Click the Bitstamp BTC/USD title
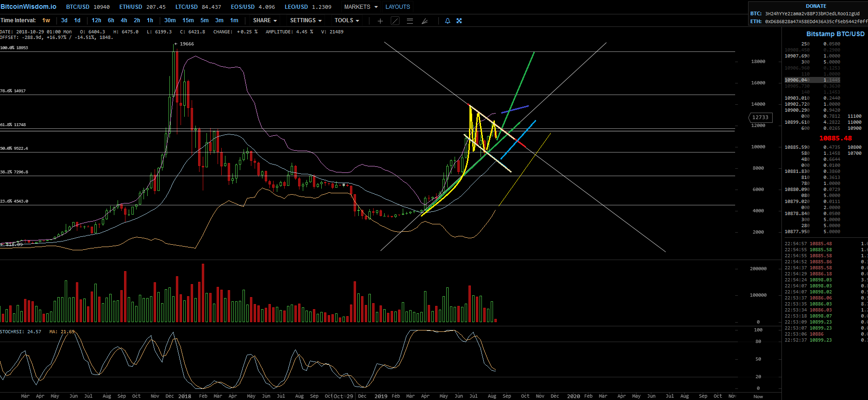This screenshot has height=400, width=868. (835, 34)
